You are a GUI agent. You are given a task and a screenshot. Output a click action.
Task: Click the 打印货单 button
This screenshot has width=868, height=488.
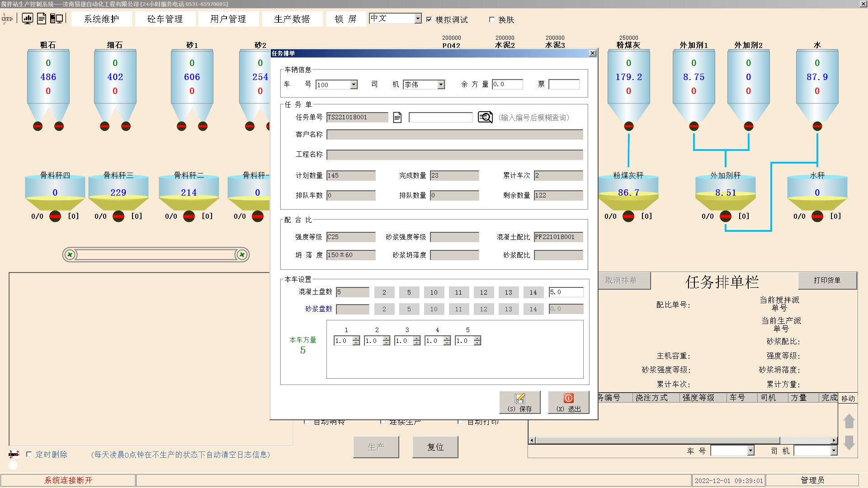[x=827, y=280]
